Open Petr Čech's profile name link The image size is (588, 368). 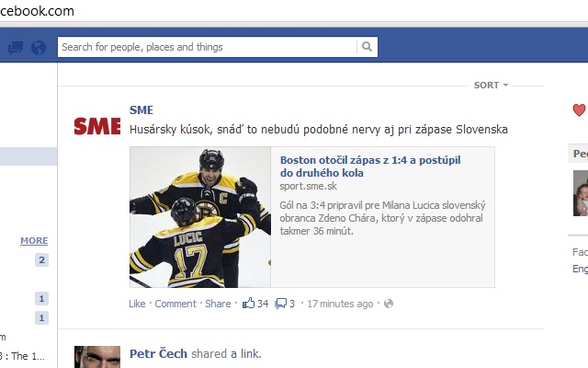tap(158, 353)
